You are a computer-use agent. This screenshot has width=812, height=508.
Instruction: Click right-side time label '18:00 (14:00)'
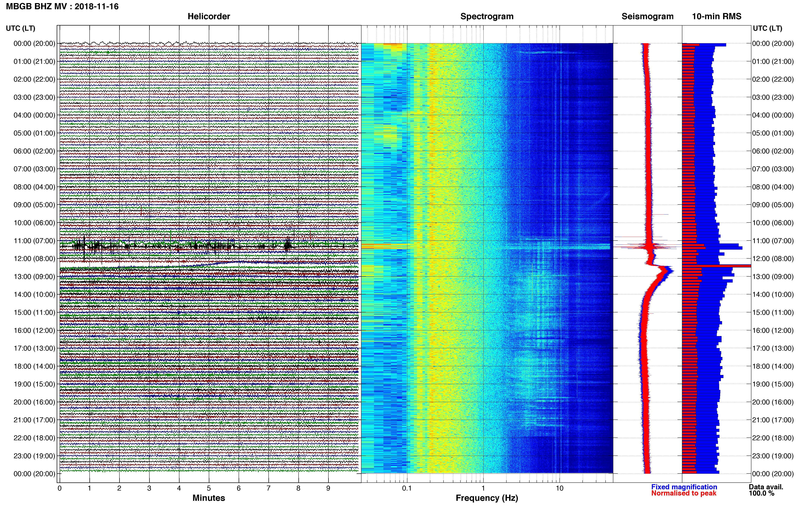773,366
